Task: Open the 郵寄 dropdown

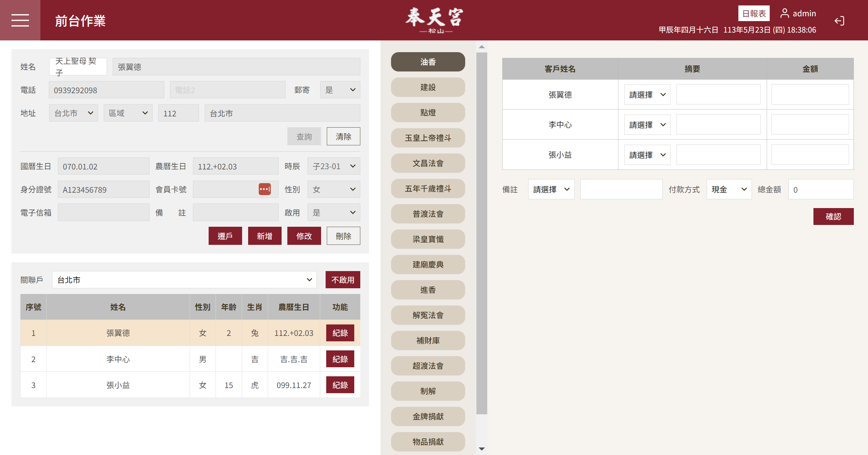Action: [x=340, y=90]
